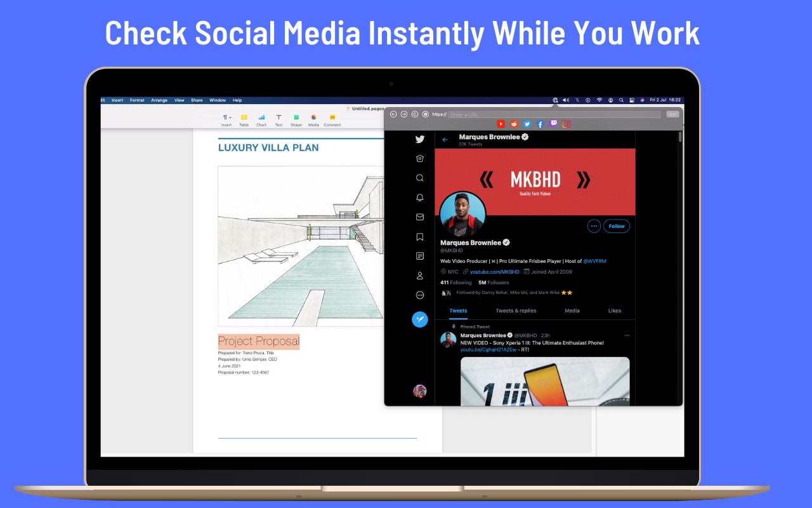
Task: Click the Comment tool in Pages toolbar
Action: pyautogui.click(x=332, y=119)
